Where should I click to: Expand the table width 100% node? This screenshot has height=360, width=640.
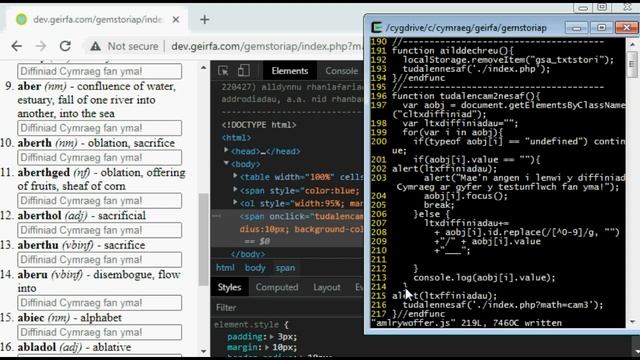tap(235, 176)
